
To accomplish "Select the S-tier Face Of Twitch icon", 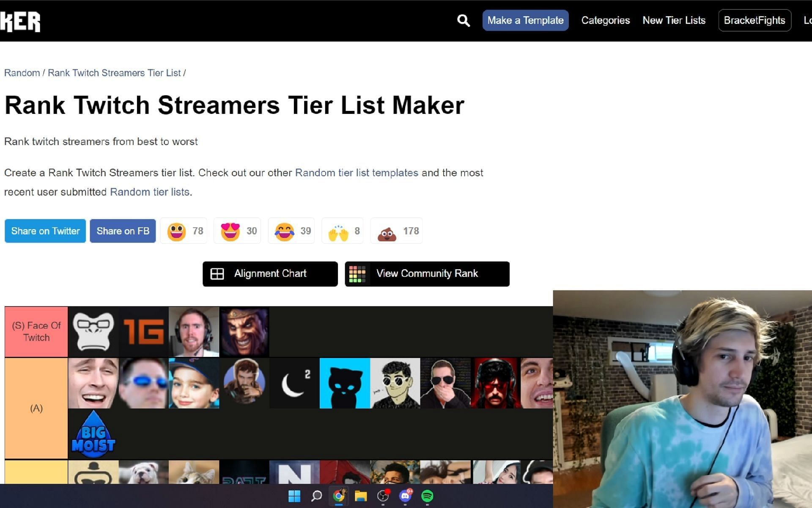I will (x=36, y=331).
